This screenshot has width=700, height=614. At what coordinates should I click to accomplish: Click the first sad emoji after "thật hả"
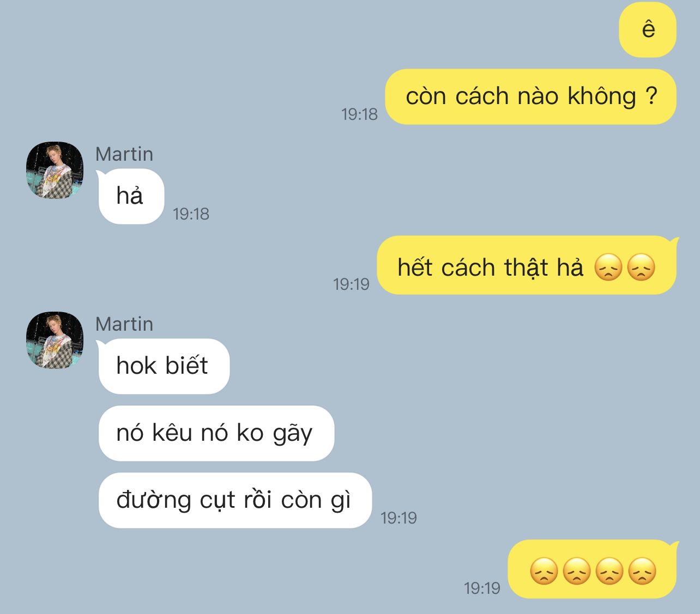pyautogui.click(x=608, y=268)
